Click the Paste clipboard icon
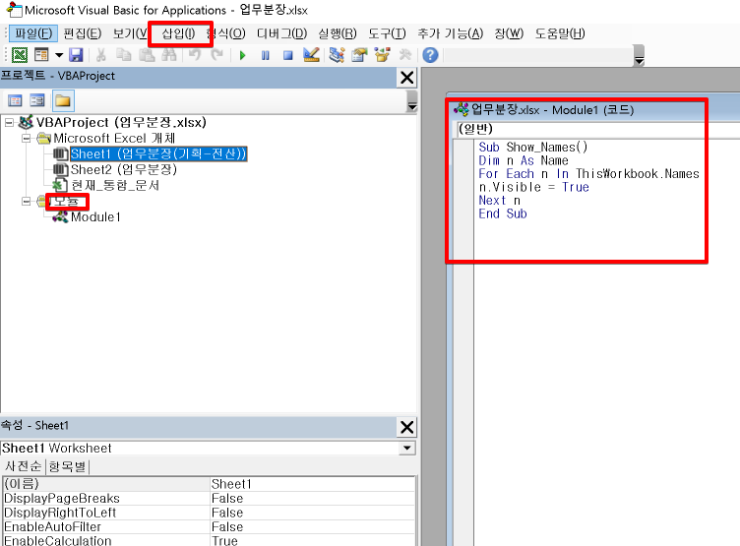 (147, 55)
